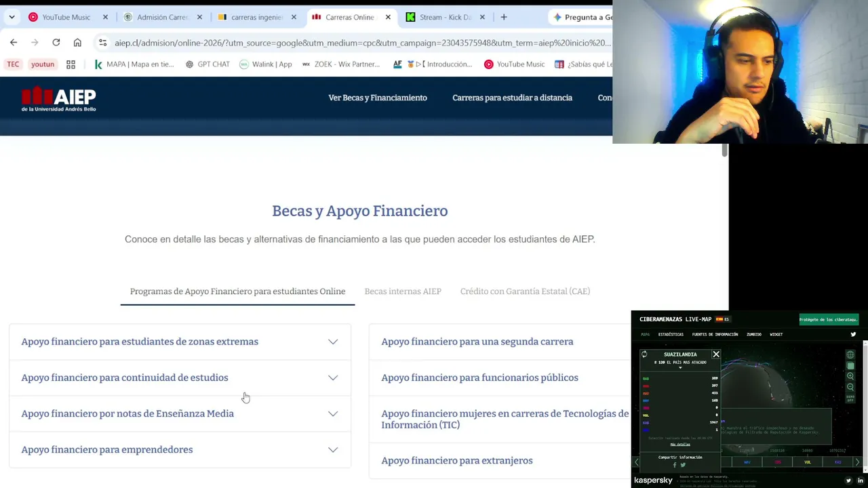The image size is (868, 488).
Task: Click refresh icon in Suazilandia panel
Action: pos(644,354)
